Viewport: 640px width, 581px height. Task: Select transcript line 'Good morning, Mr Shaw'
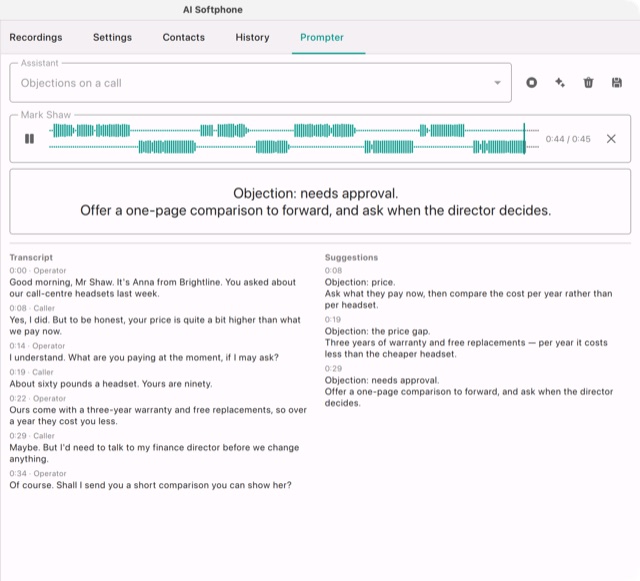pos(153,288)
